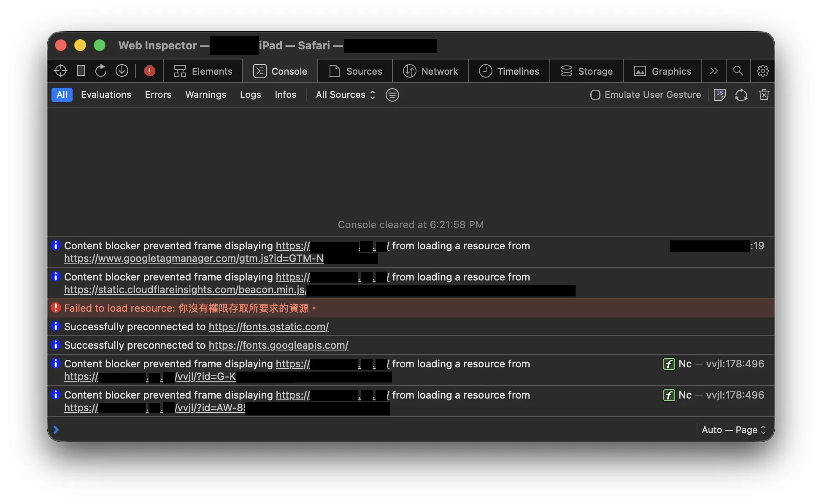Enable Emulate User Gesture checkbox

click(x=595, y=95)
